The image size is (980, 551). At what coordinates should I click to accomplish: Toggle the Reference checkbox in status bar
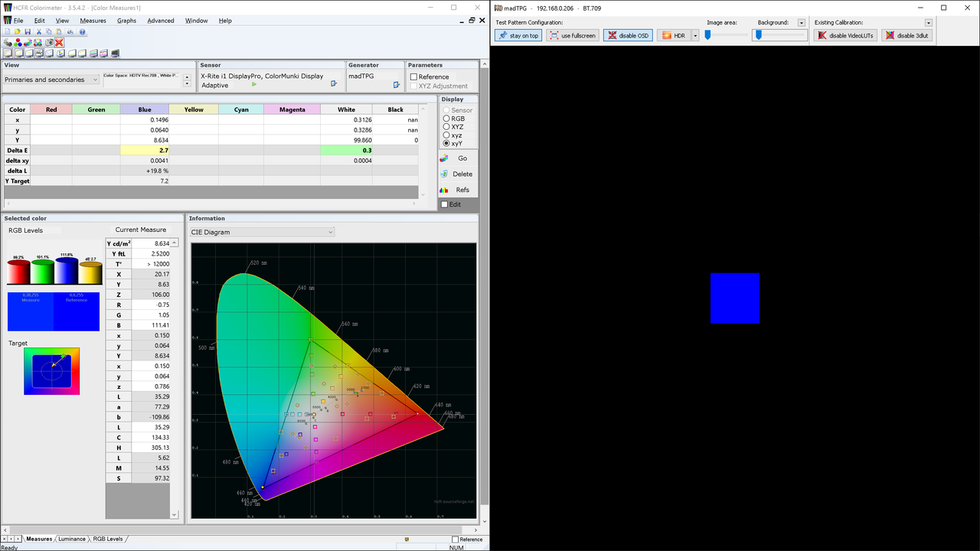point(455,540)
